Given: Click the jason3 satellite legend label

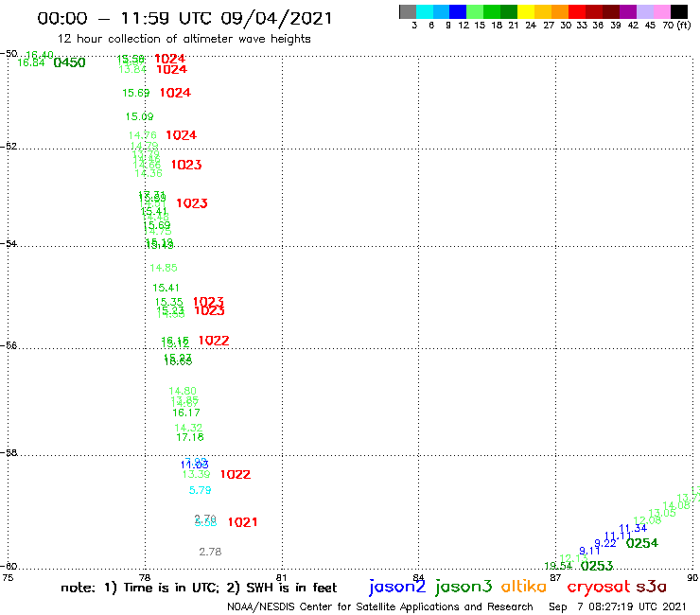Looking at the screenshot, I should tap(464, 588).
